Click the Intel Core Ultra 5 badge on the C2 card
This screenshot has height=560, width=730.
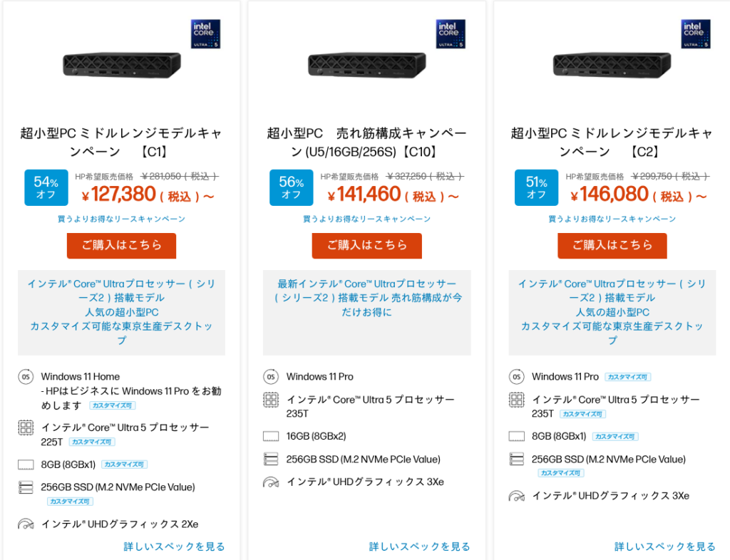[x=696, y=34]
